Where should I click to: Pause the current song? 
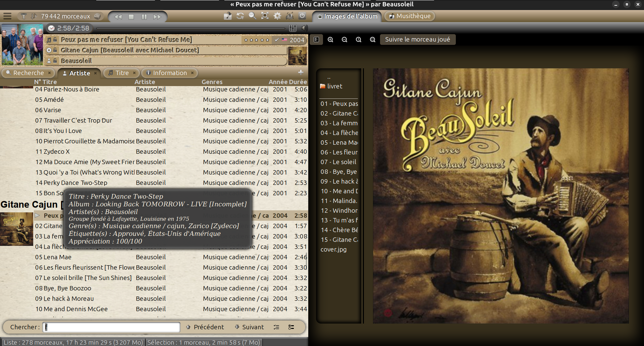[144, 17]
